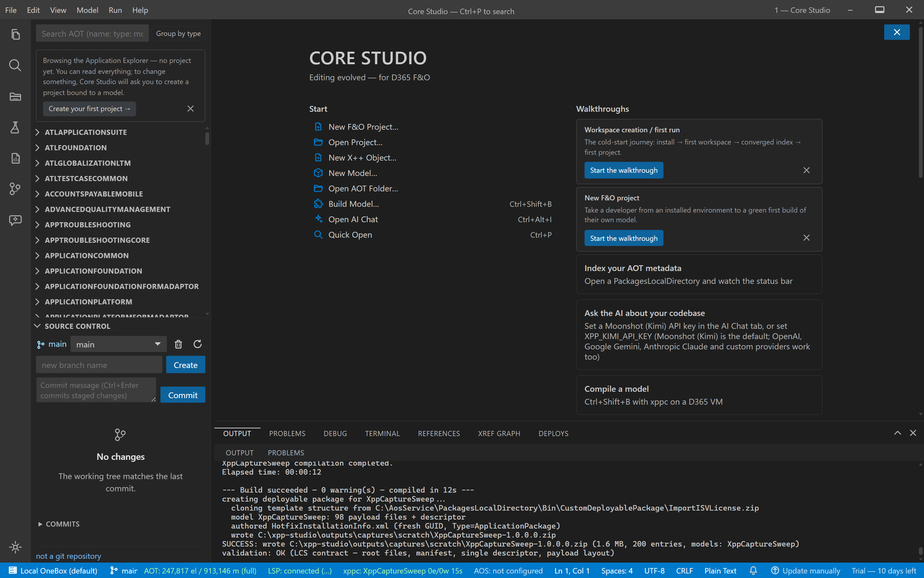Open the Search magnifier in activity bar
Image resolution: width=924 pixels, height=578 pixels.
point(15,66)
